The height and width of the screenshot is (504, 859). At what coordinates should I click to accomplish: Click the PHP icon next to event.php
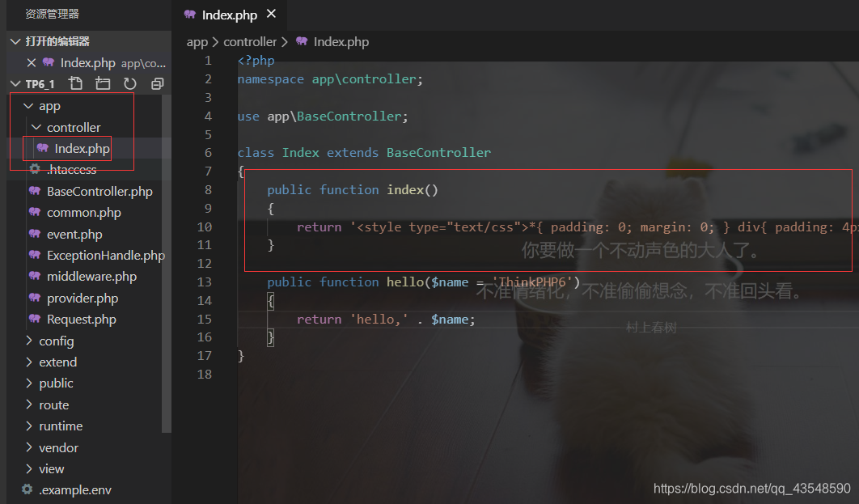(x=35, y=234)
